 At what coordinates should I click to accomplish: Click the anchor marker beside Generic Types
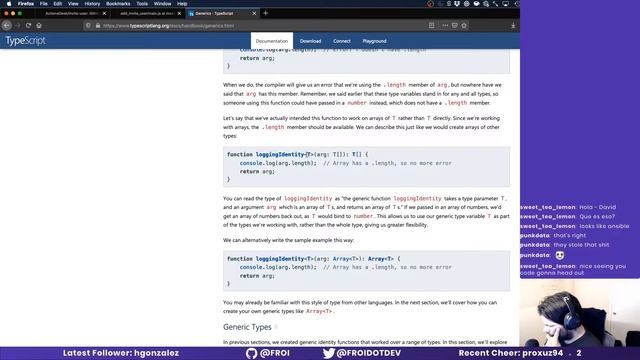tap(276, 327)
